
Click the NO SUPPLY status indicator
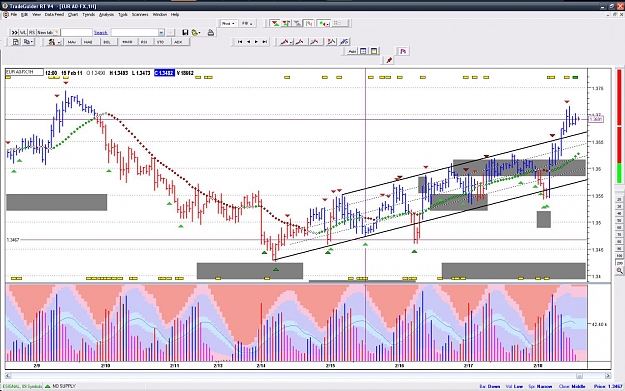pyautogui.click(x=60, y=386)
